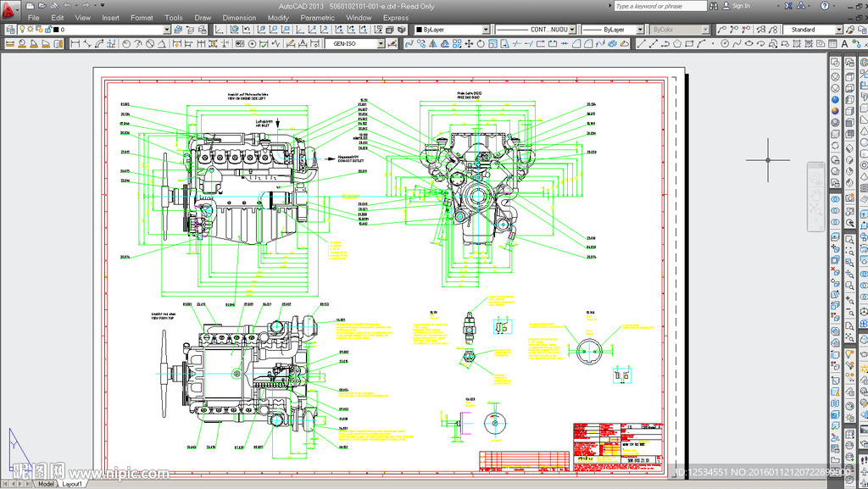Expand the layer list dropdown showing 0

click(167, 30)
